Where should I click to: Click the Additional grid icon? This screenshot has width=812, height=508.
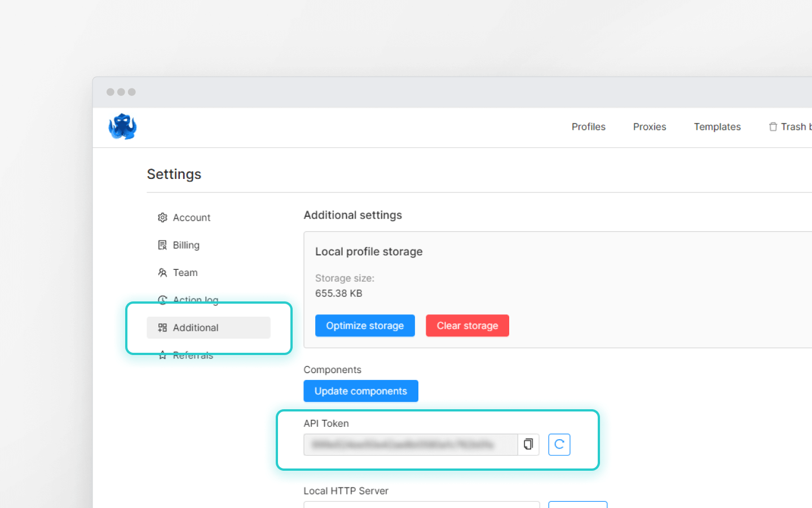coord(162,327)
